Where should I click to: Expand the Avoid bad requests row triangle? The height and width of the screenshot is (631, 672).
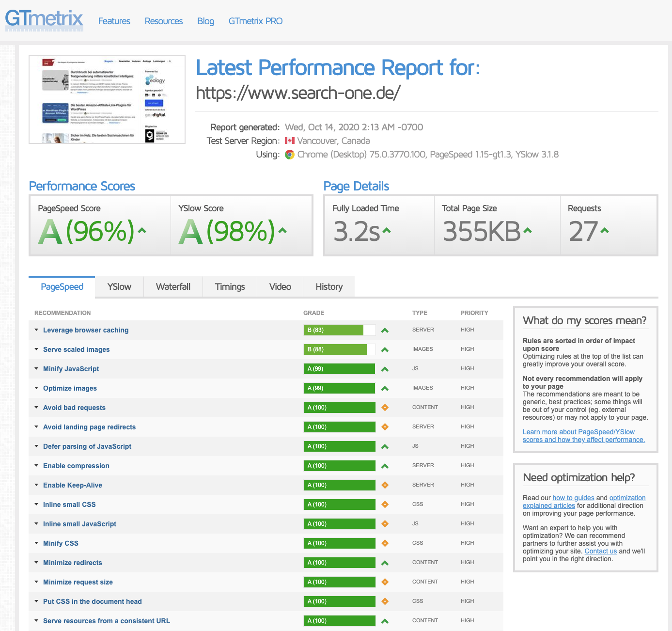coord(36,407)
